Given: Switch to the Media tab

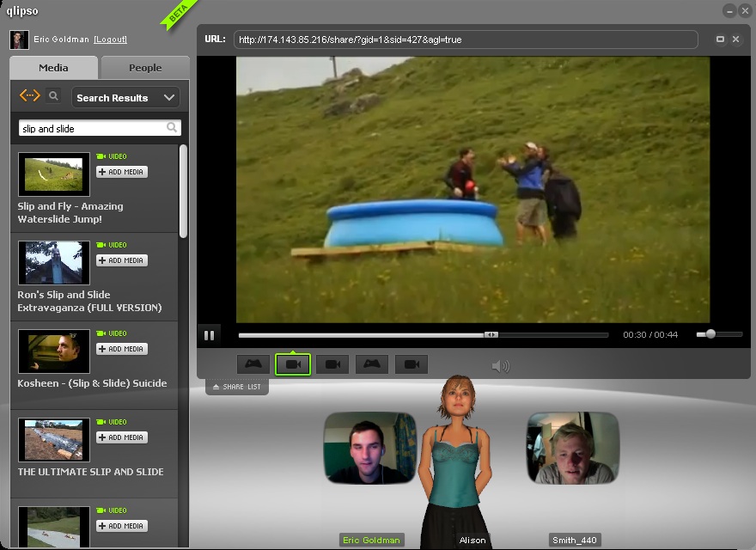Looking at the screenshot, I should click(x=54, y=68).
